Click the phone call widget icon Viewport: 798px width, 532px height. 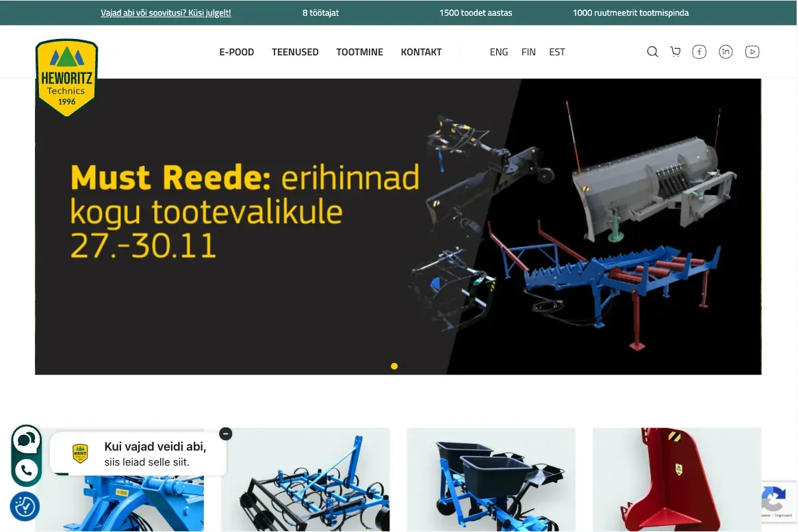coord(26,470)
